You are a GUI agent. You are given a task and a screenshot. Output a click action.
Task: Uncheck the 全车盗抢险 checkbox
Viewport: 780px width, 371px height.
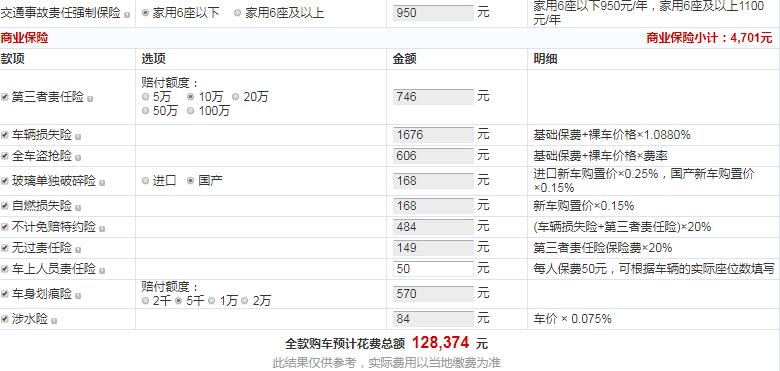click(x=4, y=156)
